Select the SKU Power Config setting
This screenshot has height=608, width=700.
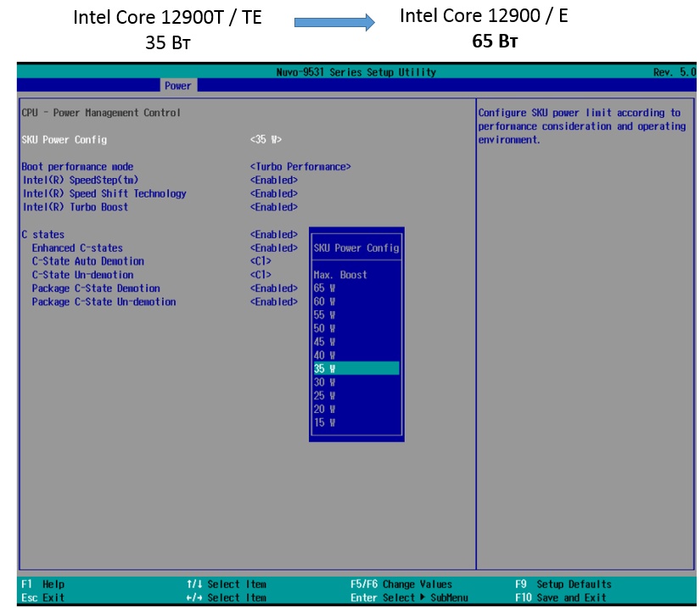pyautogui.click(x=64, y=140)
